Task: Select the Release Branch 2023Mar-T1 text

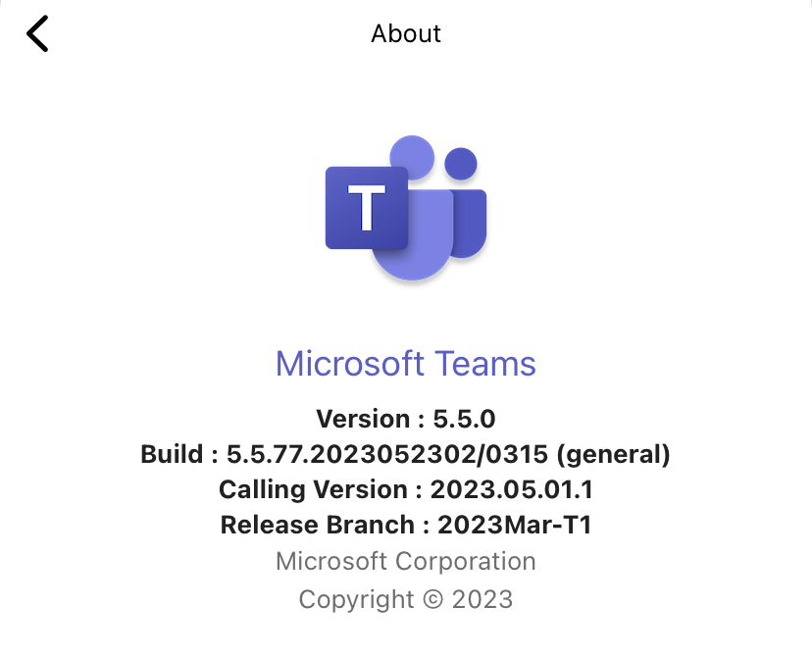Action: click(406, 525)
